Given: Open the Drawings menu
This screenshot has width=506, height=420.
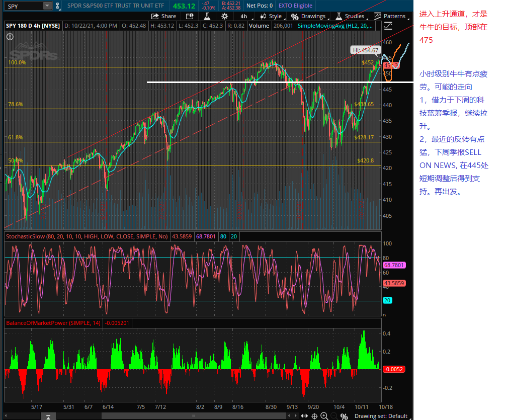Looking at the screenshot, I should point(308,16).
